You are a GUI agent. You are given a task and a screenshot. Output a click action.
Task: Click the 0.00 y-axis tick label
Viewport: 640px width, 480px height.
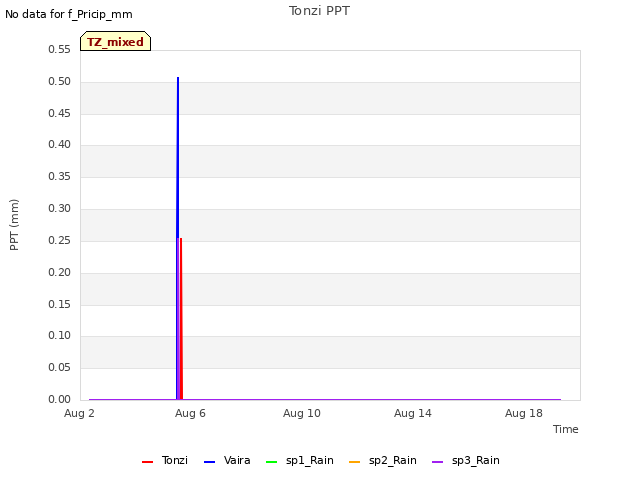pos(60,399)
